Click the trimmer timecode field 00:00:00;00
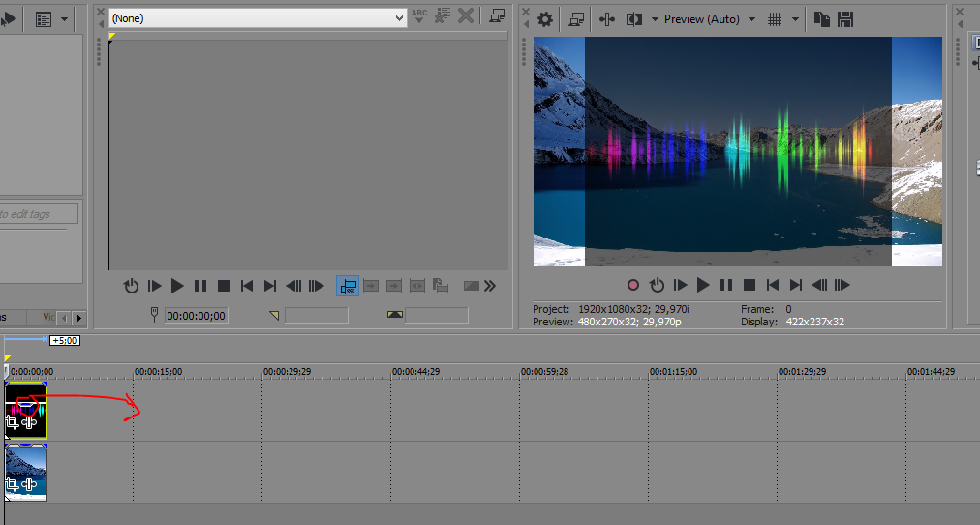This screenshot has width=980, height=525. tap(197, 316)
